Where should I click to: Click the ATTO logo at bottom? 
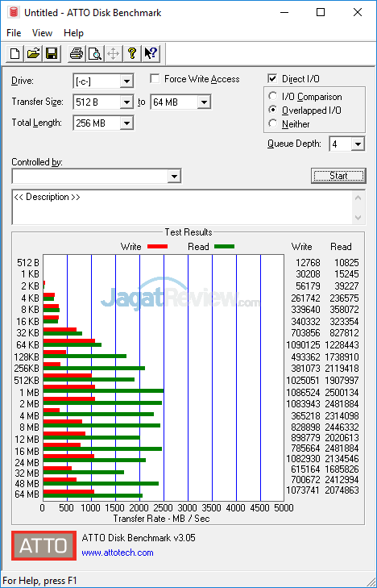[x=43, y=545]
